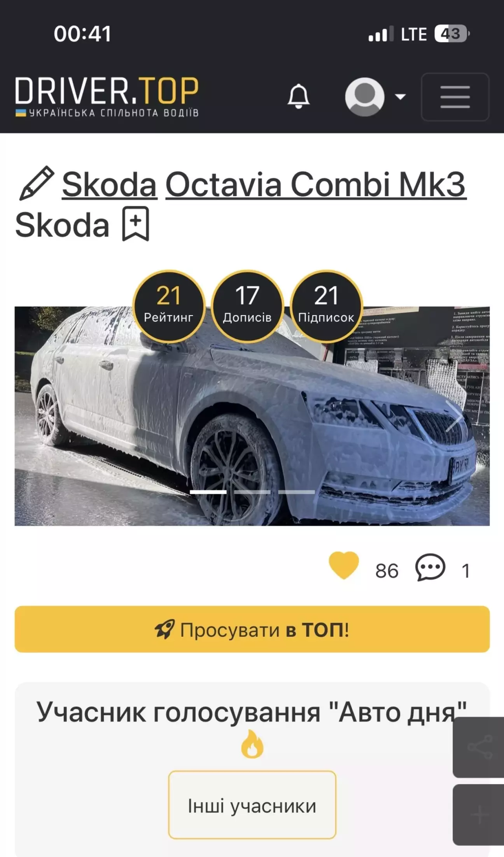Open the Octavia Combi Mk3 link
The width and height of the screenshot is (504, 857).
tap(316, 184)
